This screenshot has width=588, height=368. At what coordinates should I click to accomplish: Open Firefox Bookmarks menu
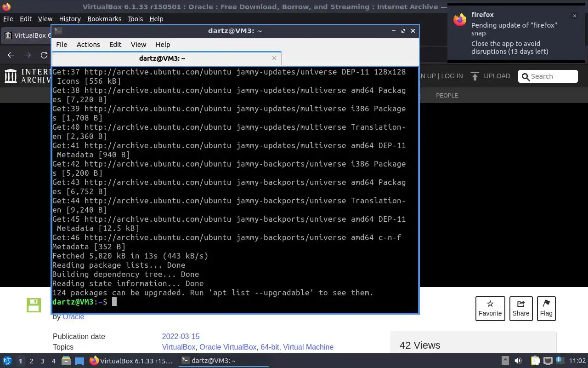[x=104, y=19]
